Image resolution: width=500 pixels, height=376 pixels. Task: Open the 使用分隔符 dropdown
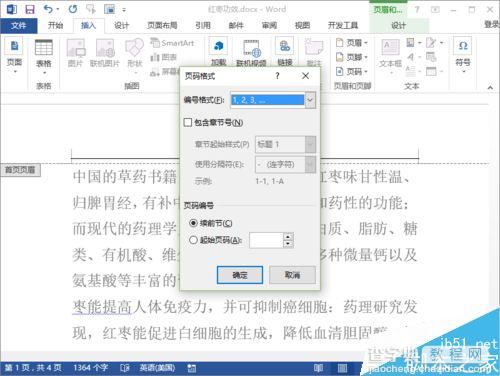pos(310,164)
